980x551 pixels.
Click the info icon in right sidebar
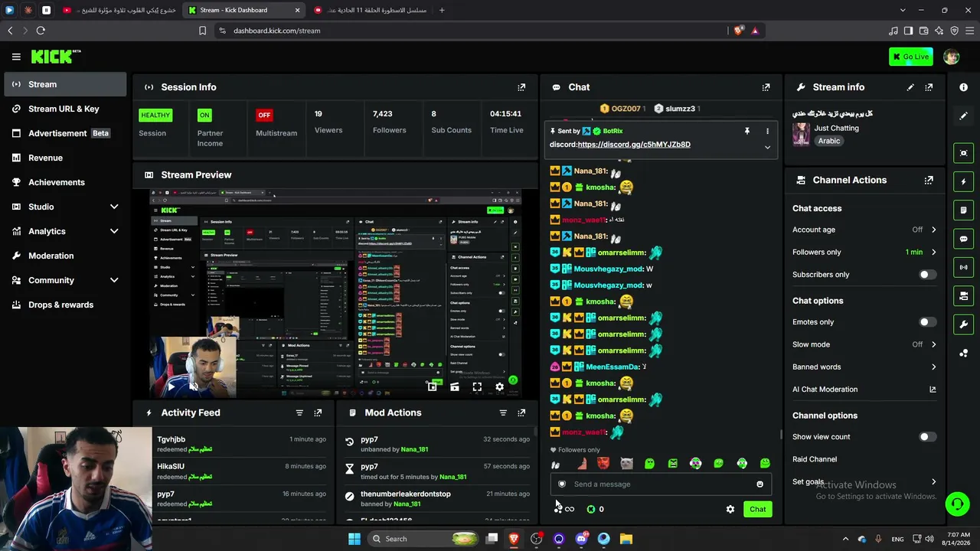pos(964,87)
